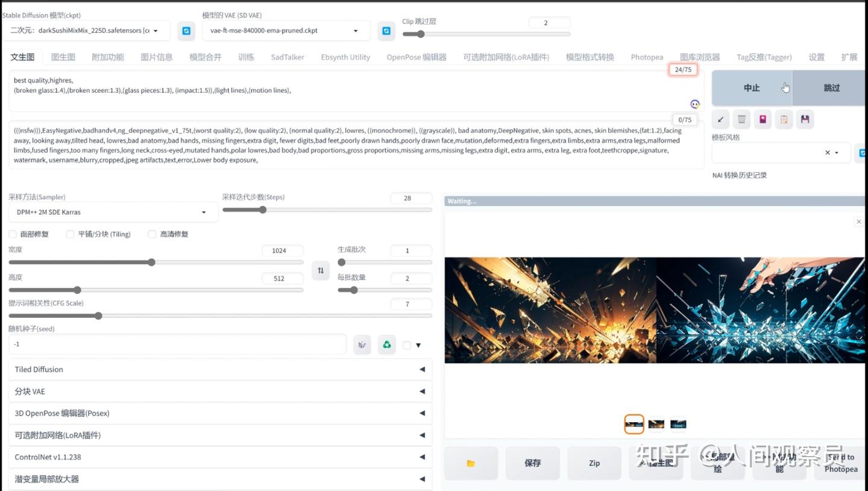The image size is (868, 491).
Task: Enable the 面部修复 face restore checkbox
Action: 13,234
